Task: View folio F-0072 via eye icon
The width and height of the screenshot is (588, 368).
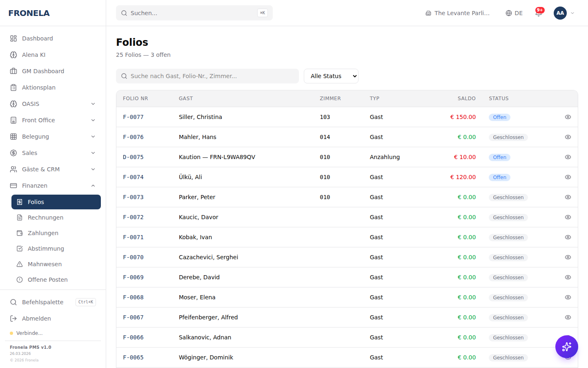Action: 568,217
